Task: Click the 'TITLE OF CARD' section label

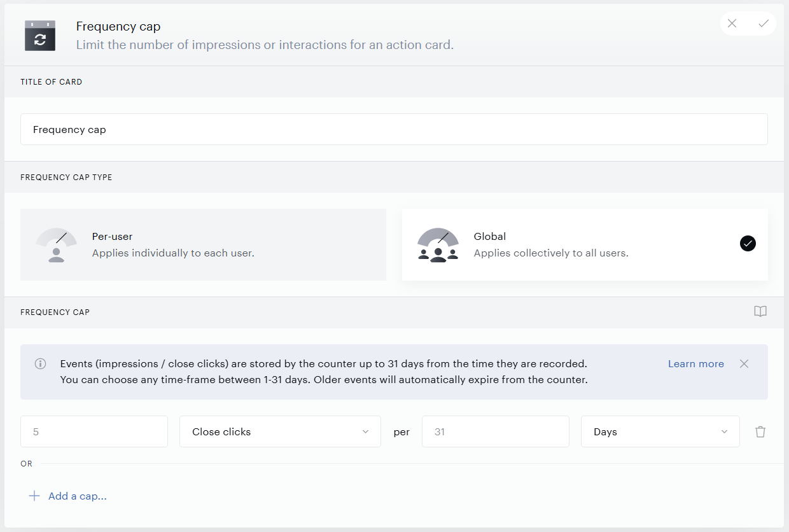Action: pyautogui.click(x=52, y=82)
